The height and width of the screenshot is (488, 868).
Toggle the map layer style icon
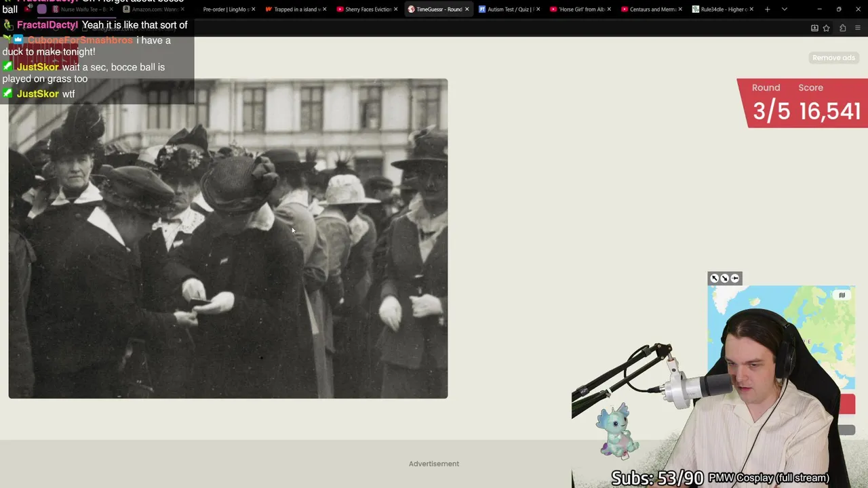pyautogui.click(x=842, y=295)
